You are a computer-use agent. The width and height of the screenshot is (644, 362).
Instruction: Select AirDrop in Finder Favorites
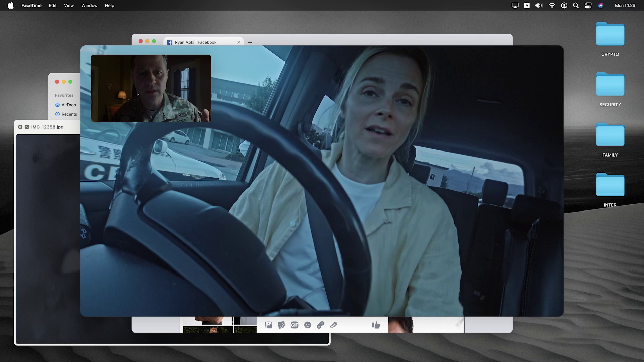68,105
